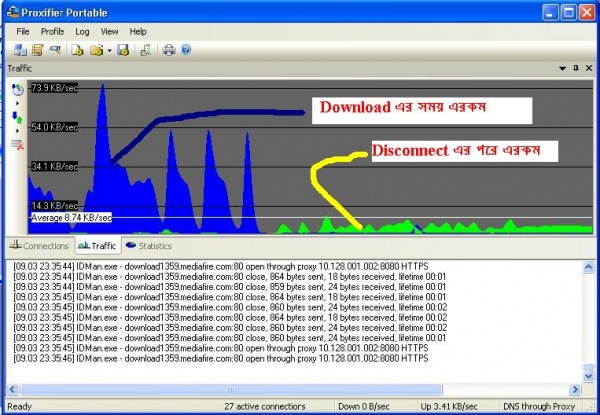Click the window resize grip in status bar
This screenshot has width=600, height=415.
point(590,408)
